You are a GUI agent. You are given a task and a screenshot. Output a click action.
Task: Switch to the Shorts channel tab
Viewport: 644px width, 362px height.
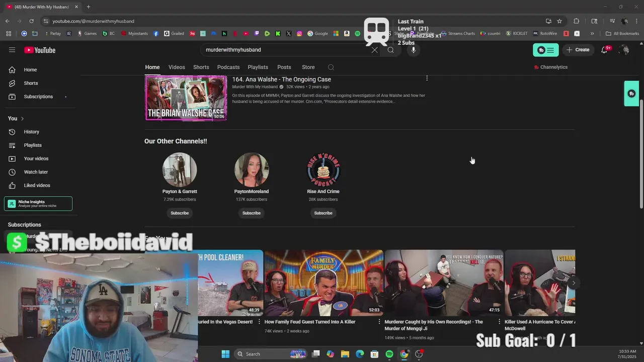coord(201,67)
